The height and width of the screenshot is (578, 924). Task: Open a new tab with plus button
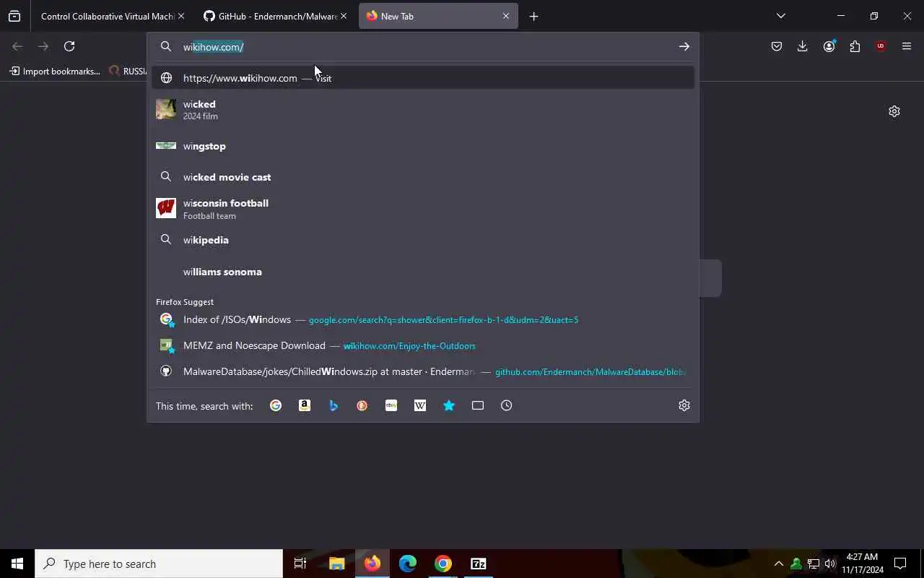click(x=533, y=16)
